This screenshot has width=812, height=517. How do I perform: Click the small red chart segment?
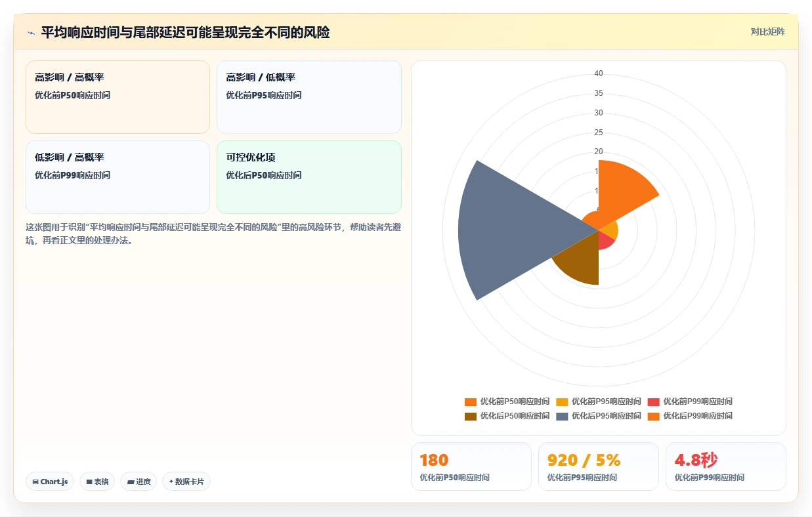pos(605,239)
